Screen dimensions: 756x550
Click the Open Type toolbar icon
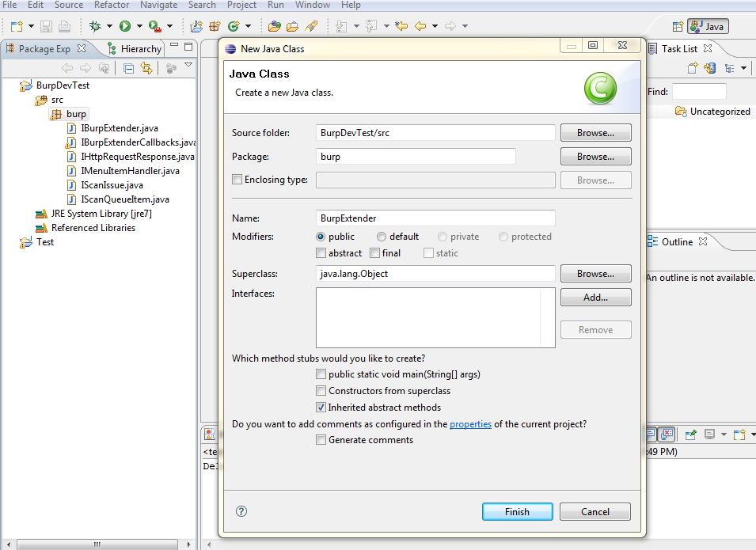(x=275, y=26)
